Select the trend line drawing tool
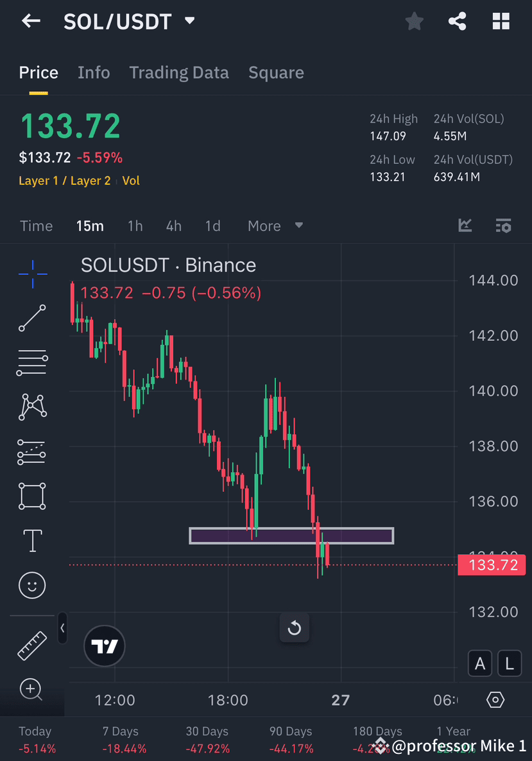This screenshot has height=761, width=532. pos(32,318)
